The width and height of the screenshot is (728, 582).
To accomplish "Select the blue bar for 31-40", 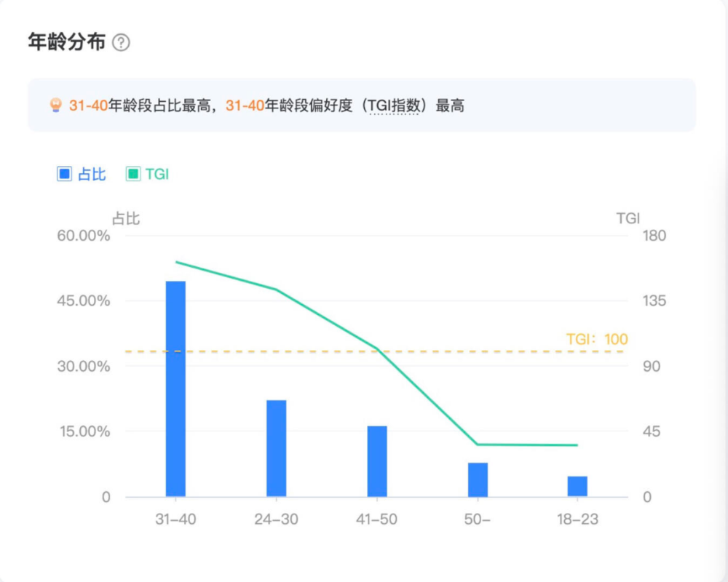I will [x=175, y=388].
